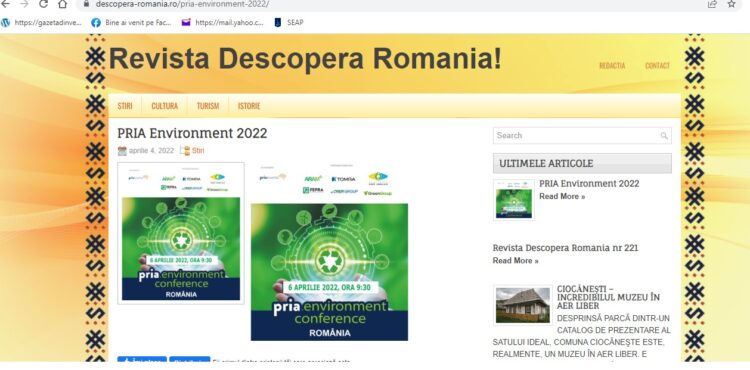Click the Stiri category link
The height and width of the screenshot is (370, 750).
click(x=198, y=151)
